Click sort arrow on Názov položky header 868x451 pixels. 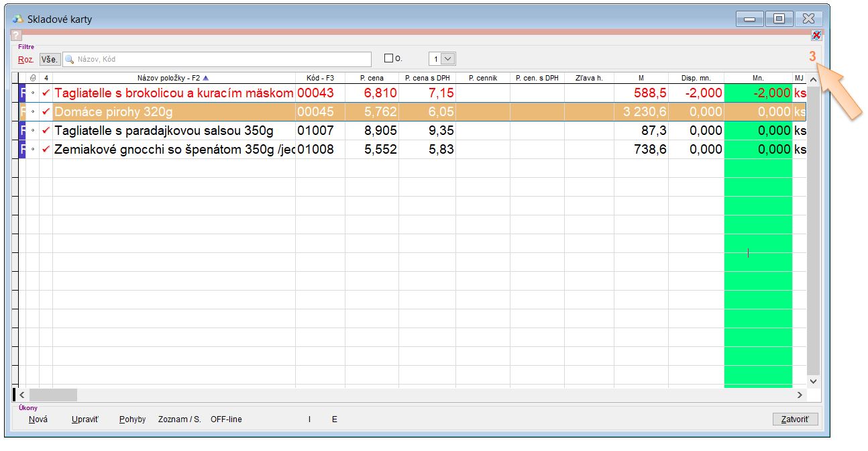(205, 78)
